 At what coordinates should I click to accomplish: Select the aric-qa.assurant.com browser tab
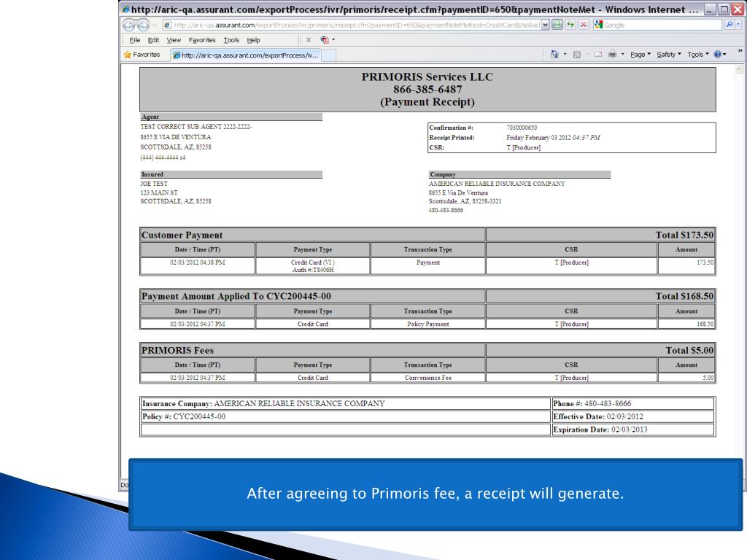click(245, 55)
